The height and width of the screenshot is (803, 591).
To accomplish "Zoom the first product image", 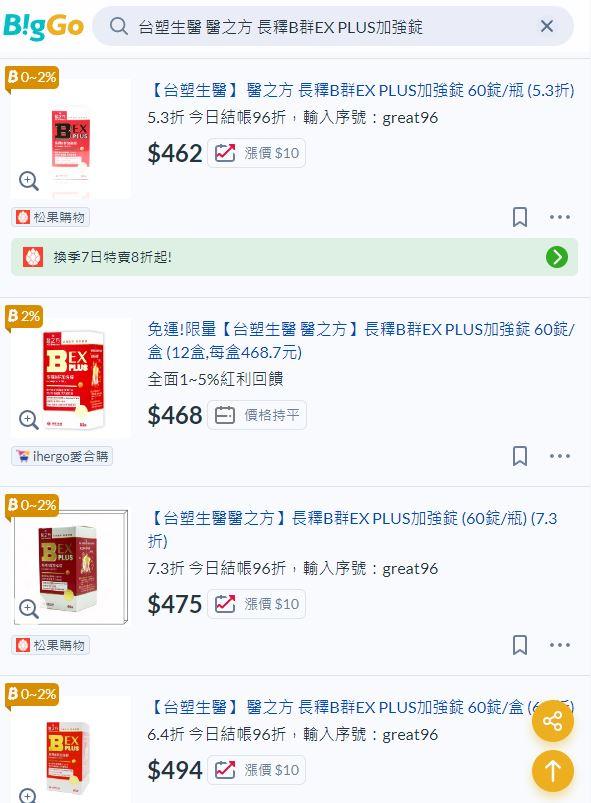I will point(29,181).
